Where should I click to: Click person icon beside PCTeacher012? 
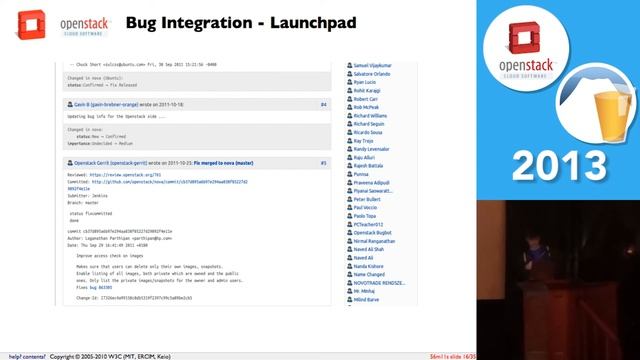point(350,224)
